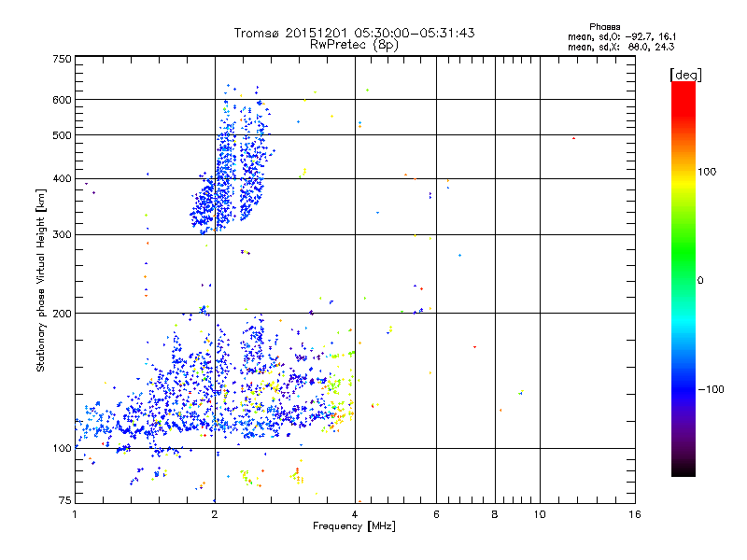Click the '10' x-axis tick label
The image size is (747, 560).
(540, 514)
